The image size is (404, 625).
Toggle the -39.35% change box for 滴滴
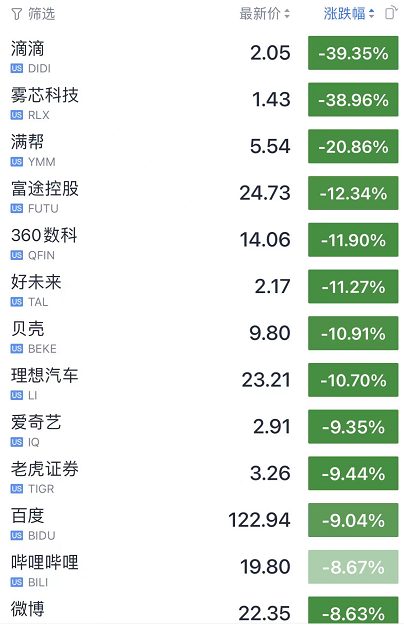pos(353,53)
